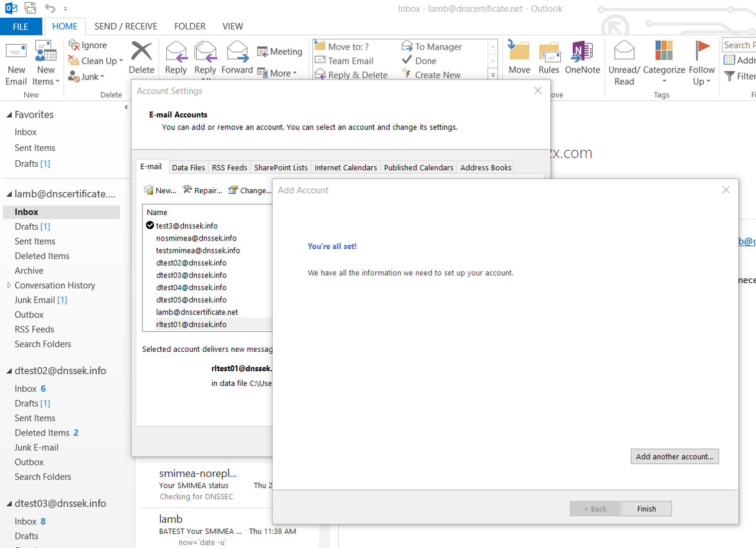Collapse the folder pane arrow
Viewport: 756px width, 548px height.
pos(127,107)
